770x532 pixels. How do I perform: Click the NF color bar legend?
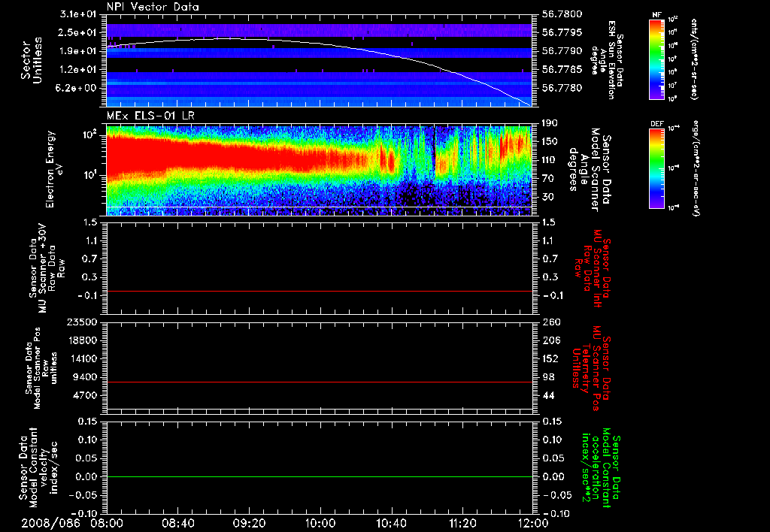tap(657, 59)
